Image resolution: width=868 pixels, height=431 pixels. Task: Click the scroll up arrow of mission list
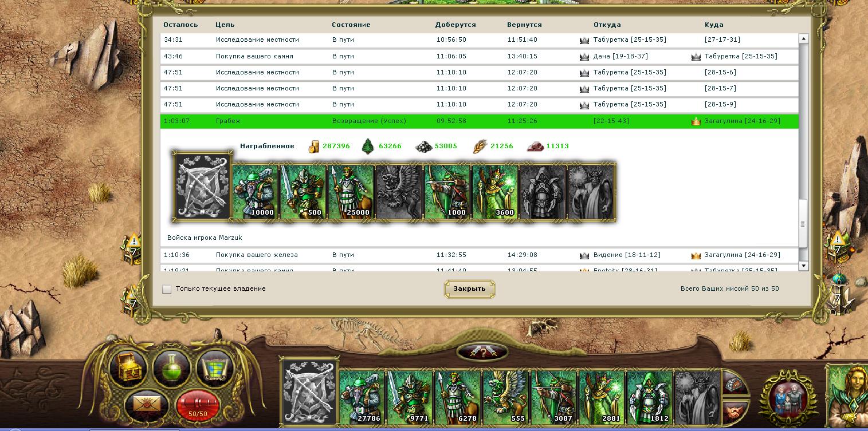coord(803,39)
